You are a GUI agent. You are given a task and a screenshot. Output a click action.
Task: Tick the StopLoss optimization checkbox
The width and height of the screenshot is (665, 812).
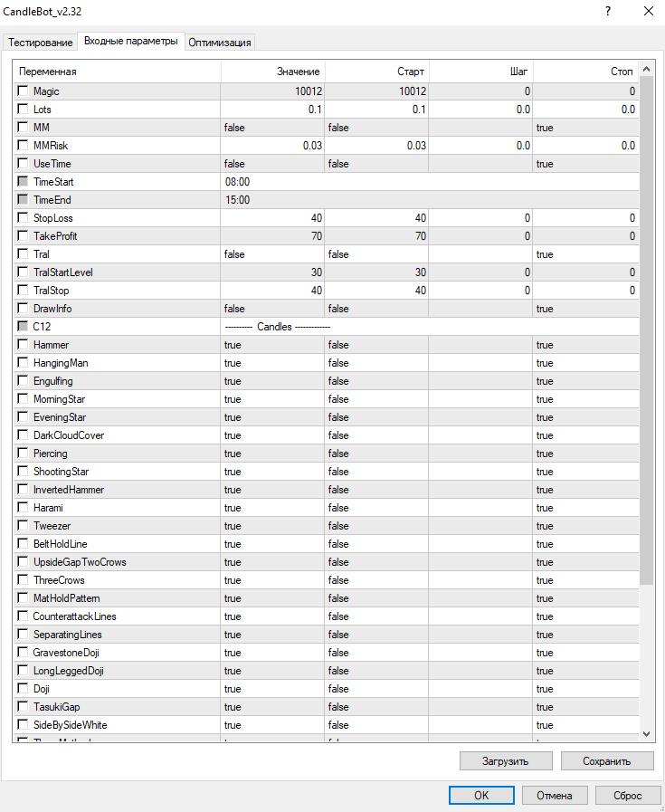23,218
